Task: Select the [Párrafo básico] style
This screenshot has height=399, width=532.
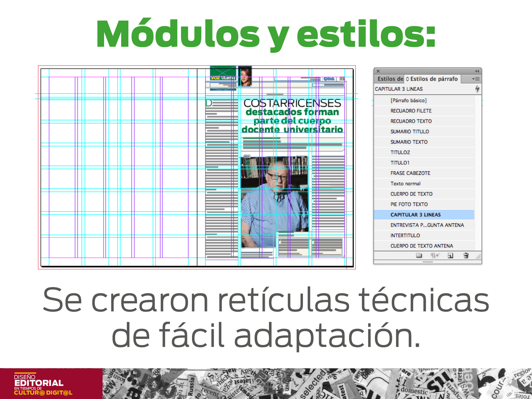Action: click(408, 100)
